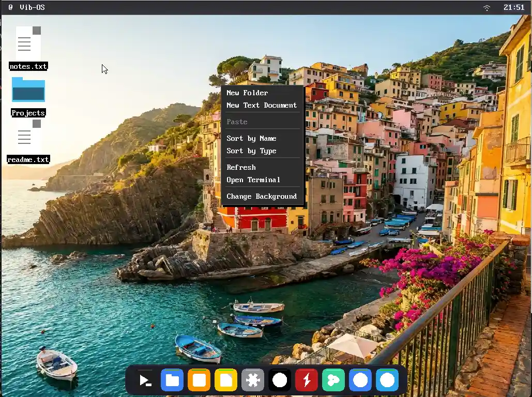Open the green app icon in the dock
The height and width of the screenshot is (397, 532).
tap(333, 380)
